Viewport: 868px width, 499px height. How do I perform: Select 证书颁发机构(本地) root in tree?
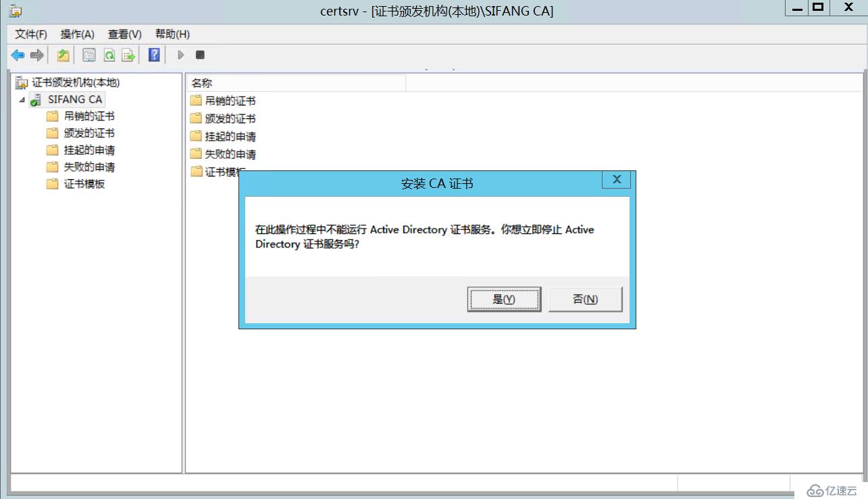(76, 82)
